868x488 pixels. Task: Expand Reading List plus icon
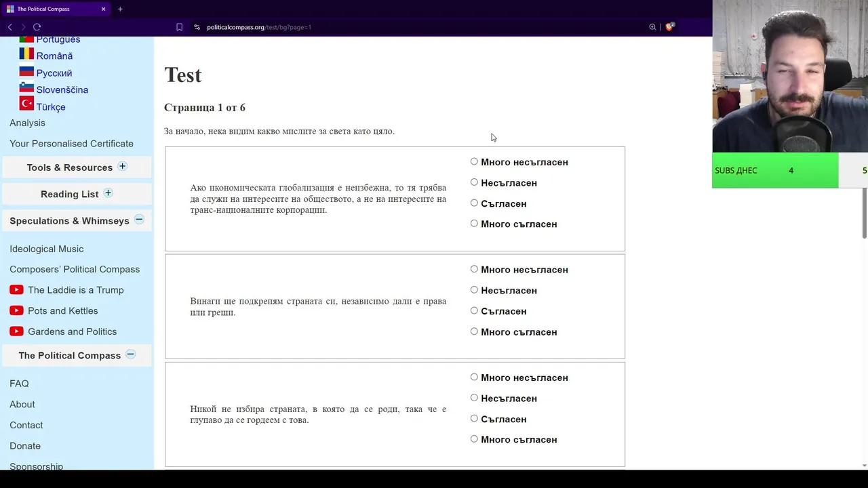(x=108, y=193)
